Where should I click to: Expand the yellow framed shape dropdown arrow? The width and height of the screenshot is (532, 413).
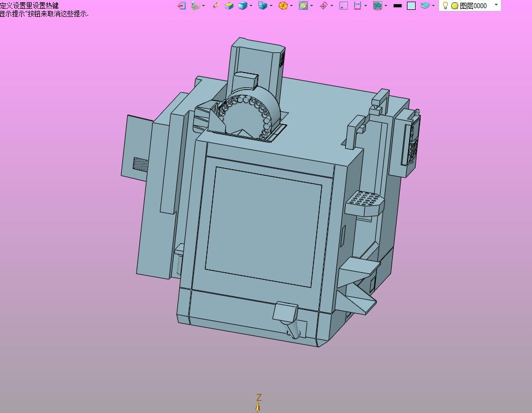[311, 6]
